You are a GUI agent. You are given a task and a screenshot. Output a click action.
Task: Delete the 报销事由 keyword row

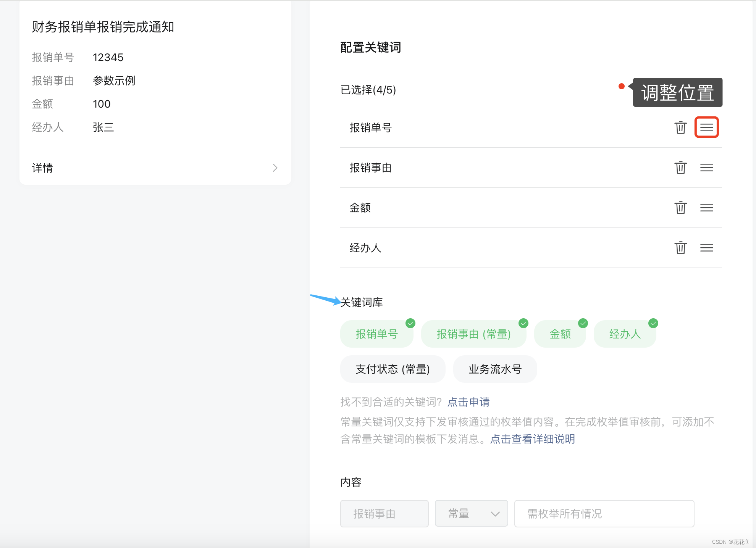click(x=680, y=168)
